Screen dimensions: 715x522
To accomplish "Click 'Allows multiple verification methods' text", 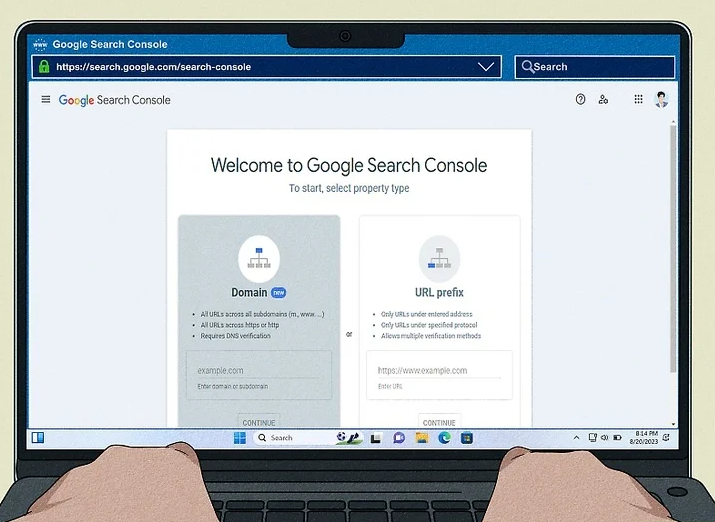I will click(x=431, y=336).
